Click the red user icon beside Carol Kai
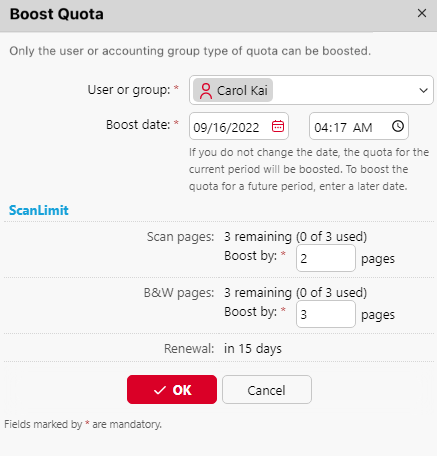Image resolution: width=437 pixels, height=456 pixels. [206, 91]
